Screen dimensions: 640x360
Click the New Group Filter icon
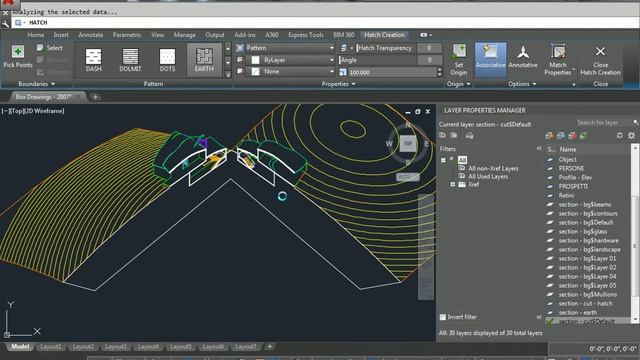pyautogui.click(x=454, y=136)
